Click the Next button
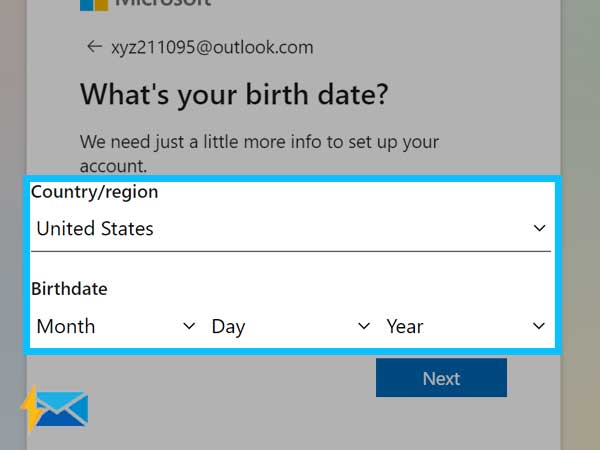Viewport: 600px width, 450px height. pos(441,378)
